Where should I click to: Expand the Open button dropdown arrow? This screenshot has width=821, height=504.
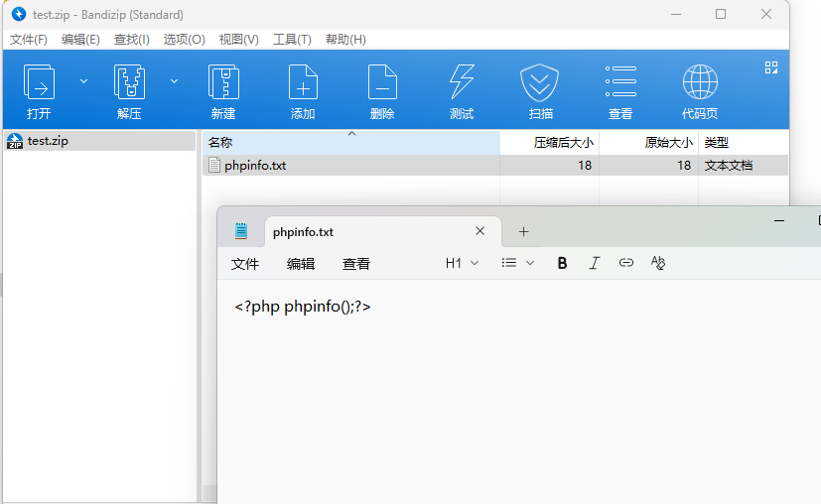pyautogui.click(x=83, y=80)
